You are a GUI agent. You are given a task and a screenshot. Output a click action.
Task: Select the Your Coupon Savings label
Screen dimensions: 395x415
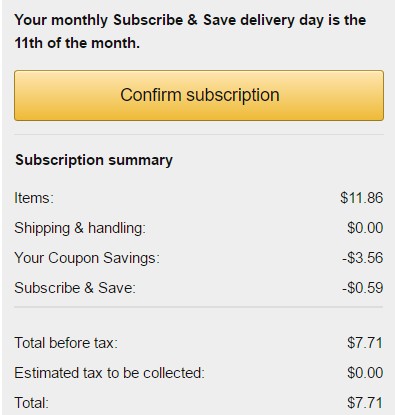(x=87, y=258)
